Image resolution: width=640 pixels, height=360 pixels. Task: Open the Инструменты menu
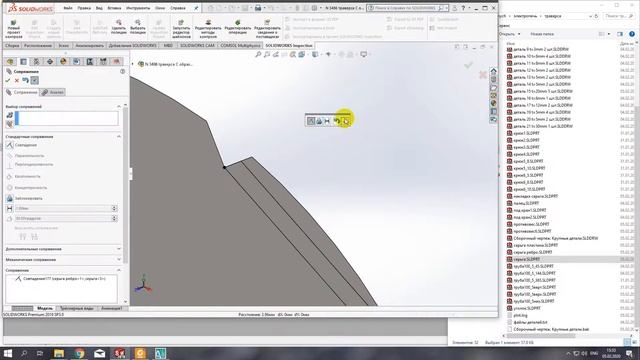[138, 8]
